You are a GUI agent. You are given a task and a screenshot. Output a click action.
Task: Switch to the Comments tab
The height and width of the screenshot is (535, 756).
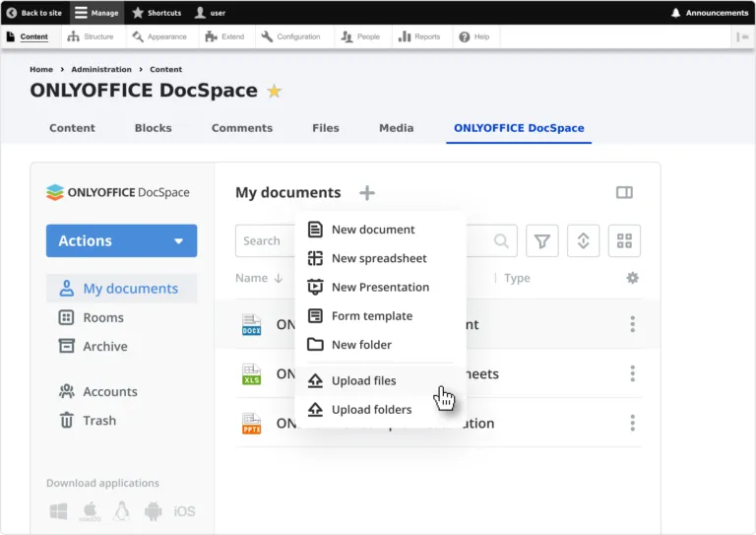point(242,128)
